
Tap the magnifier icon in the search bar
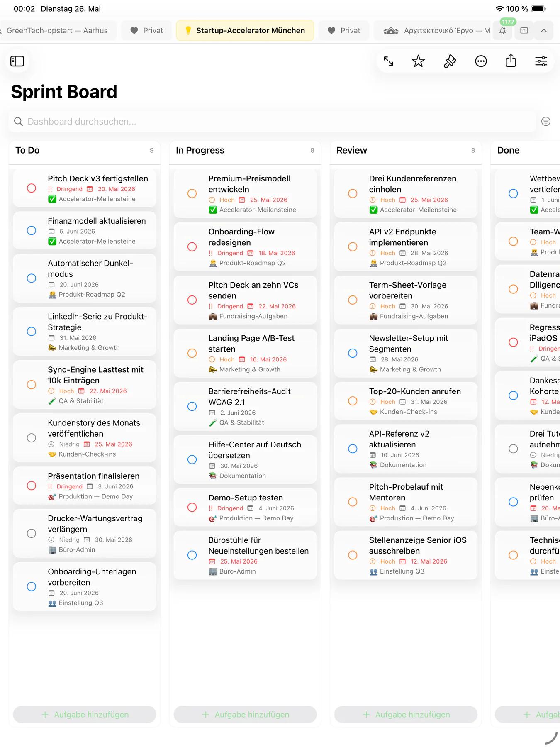point(18,121)
